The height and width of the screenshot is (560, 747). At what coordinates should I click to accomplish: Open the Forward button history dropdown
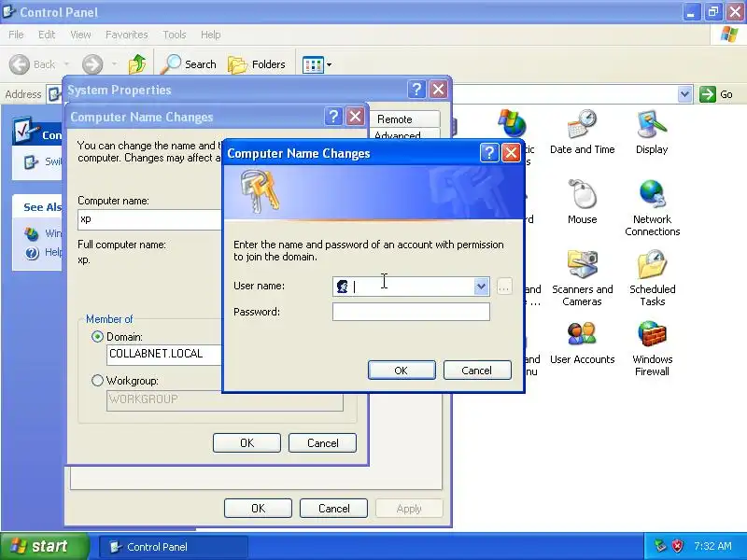click(x=114, y=64)
